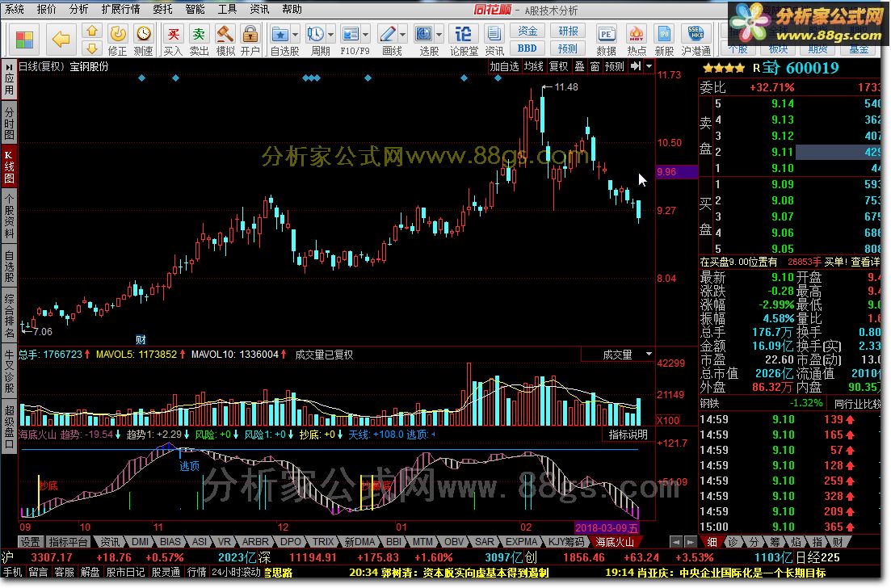The image size is (891, 588).
Task: Open the 模拟 simulated trading gavel icon
Action: pos(225,40)
